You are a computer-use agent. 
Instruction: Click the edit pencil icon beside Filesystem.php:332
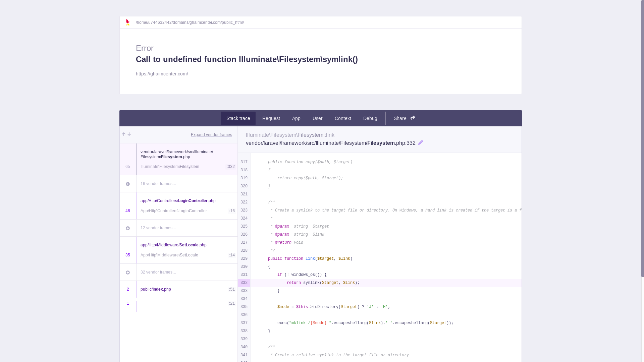pos(421,143)
